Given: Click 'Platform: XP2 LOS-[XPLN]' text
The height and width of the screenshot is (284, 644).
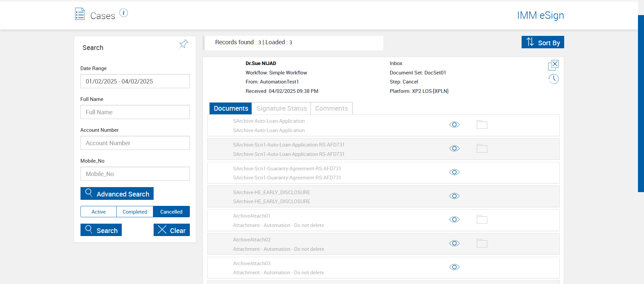Looking at the screenshot, I should click(x=419, y=91).
